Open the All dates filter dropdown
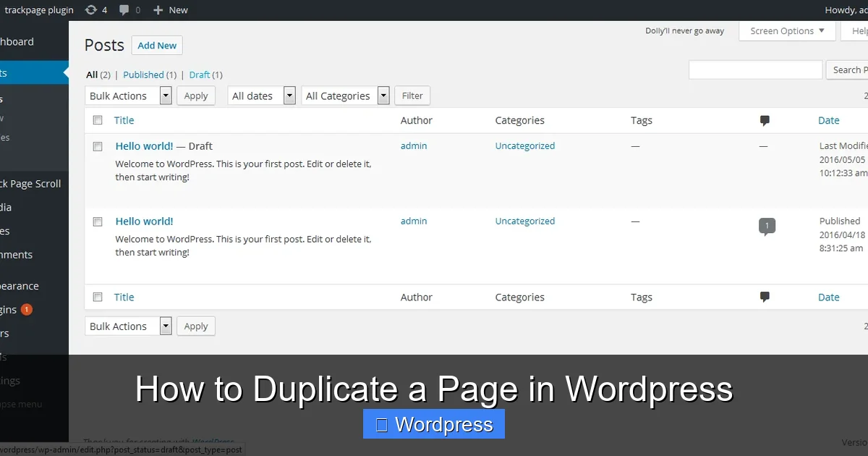This screenshot has width=868, height=456. 262,96
